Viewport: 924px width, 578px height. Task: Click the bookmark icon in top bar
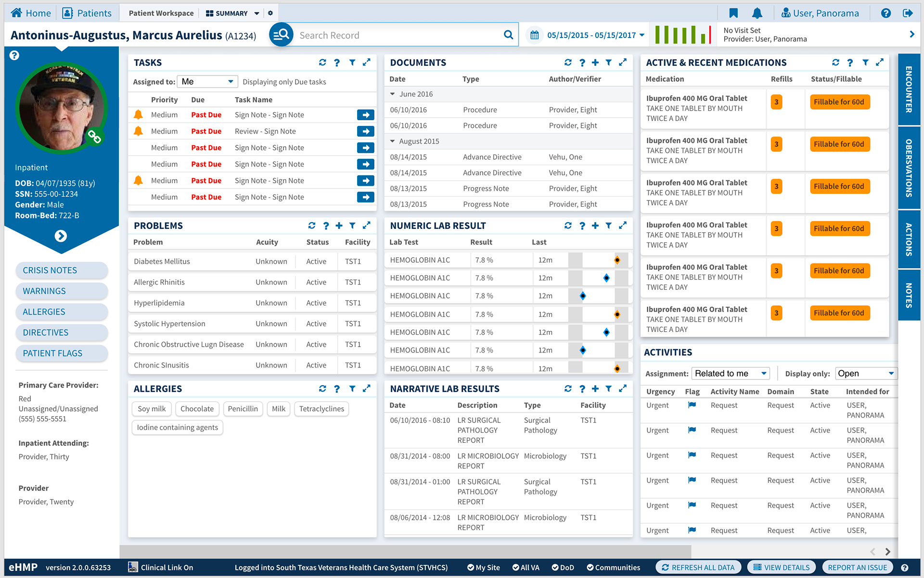(x=733, y=13)
